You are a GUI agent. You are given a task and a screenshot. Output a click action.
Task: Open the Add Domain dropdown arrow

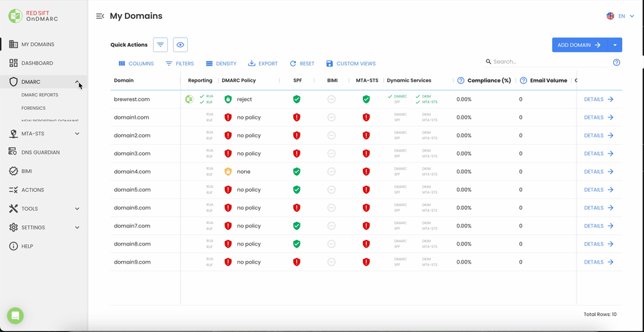[x=615, y=45]
